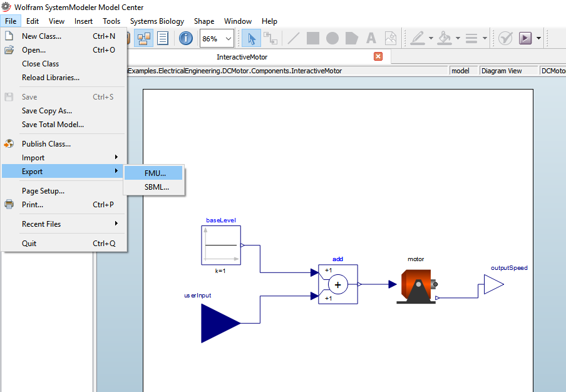Click the Validate Class checkmark icon
Screen dimensions: 566x392
coord(505,38)
